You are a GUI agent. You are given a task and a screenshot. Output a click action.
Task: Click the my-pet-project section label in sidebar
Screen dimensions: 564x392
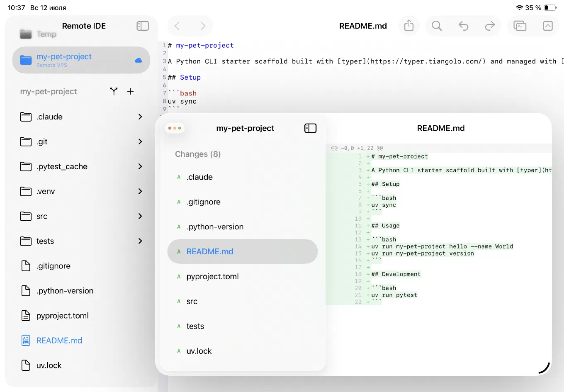pyautogui.click(x=49, y=92)
